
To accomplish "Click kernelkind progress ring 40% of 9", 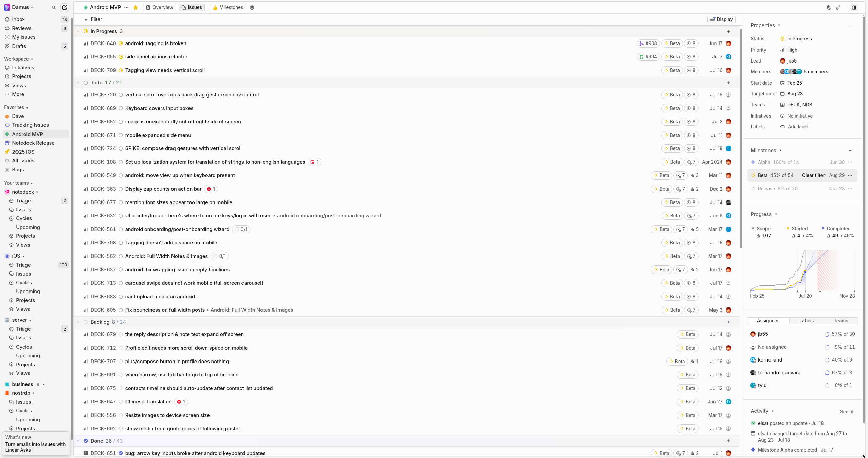I will coord(827,360).
